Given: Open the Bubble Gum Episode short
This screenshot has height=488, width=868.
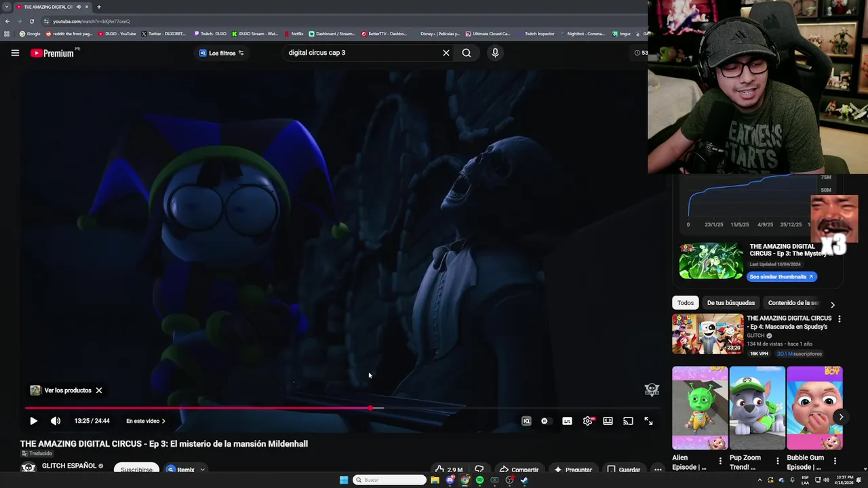Looking at the screenshot, I should [814, 408].
